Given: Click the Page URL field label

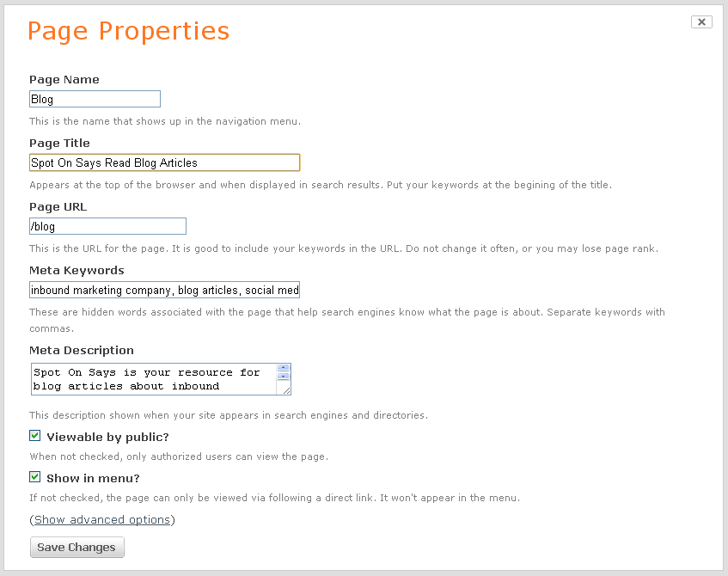Looking at the screenshot, I should click(58, 206).
